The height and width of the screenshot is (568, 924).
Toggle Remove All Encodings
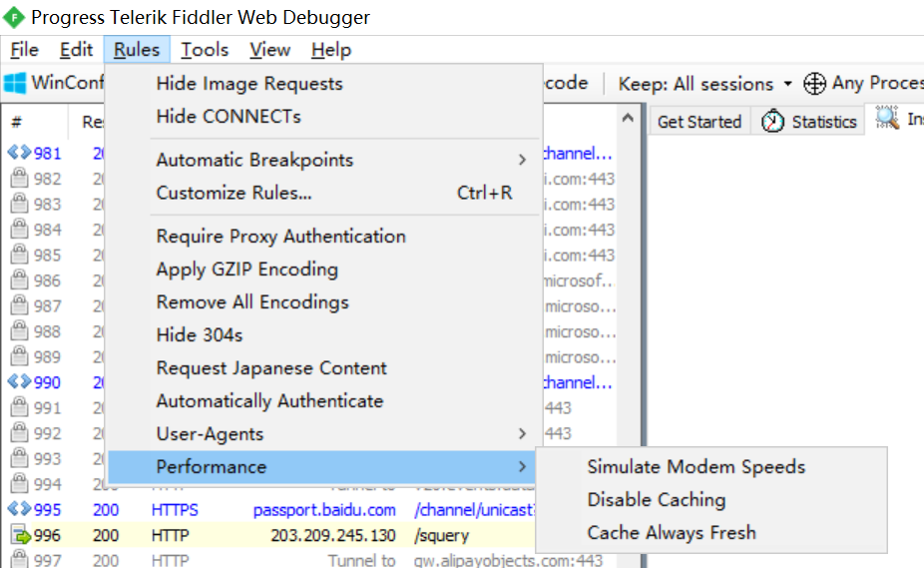click(323, 302)
